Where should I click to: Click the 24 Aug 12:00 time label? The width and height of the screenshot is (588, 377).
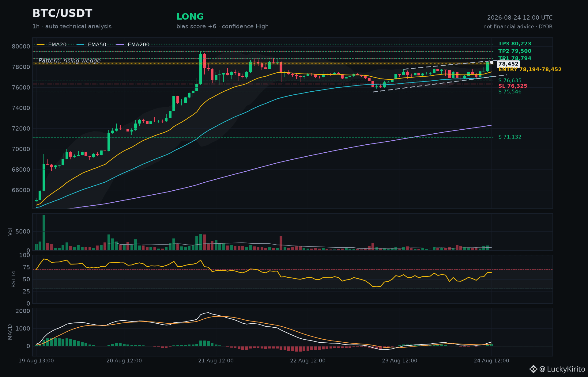(x=492, y=361)
